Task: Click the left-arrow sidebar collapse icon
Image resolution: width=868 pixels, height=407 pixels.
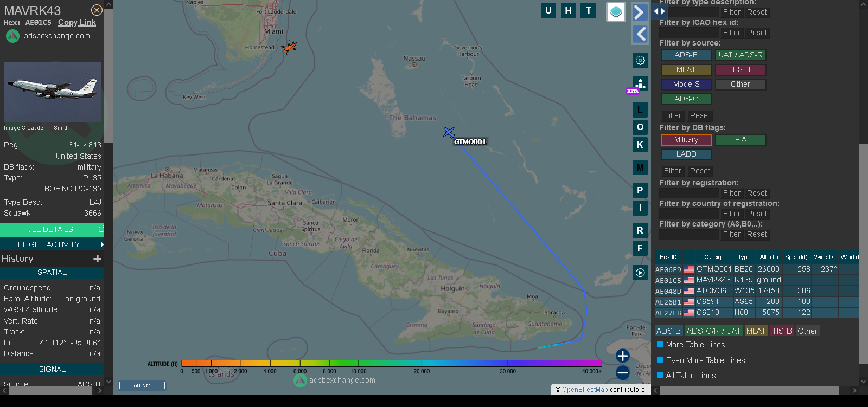Action: (640, 34)
